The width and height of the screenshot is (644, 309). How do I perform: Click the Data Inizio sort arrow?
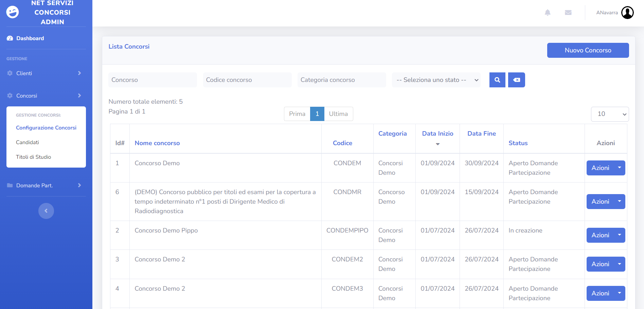point(438,144)
